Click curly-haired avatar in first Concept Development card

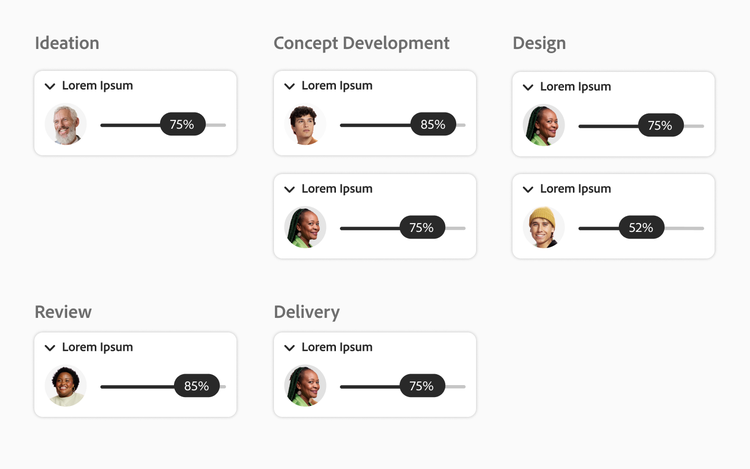click(x=305, y=125)
